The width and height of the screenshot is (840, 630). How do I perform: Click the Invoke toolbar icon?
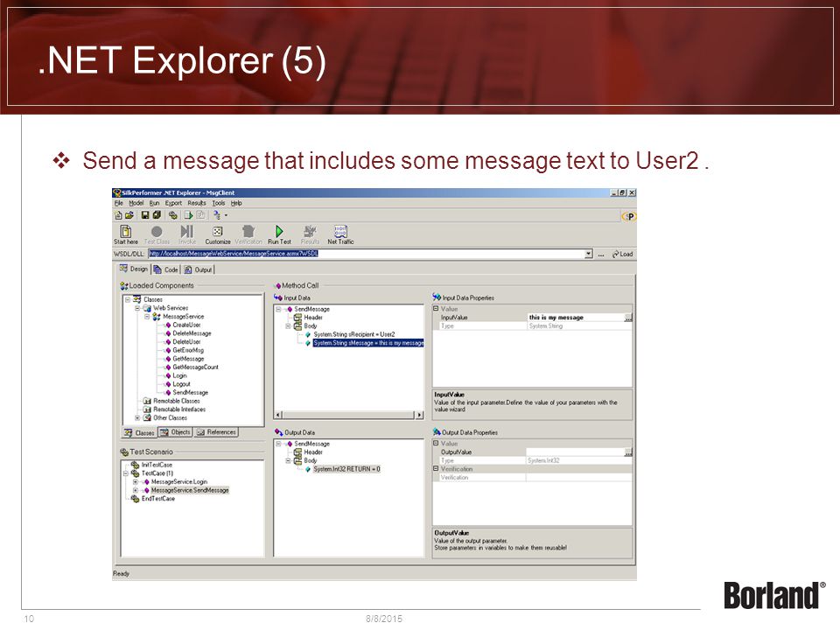tap(187, 234)
